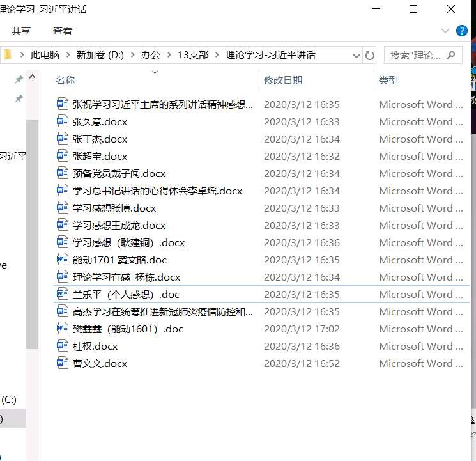Click the folder icon at the address bar start
Image resolution: width=476 pixels, height=461 pixels.
[x=7, y=55]
